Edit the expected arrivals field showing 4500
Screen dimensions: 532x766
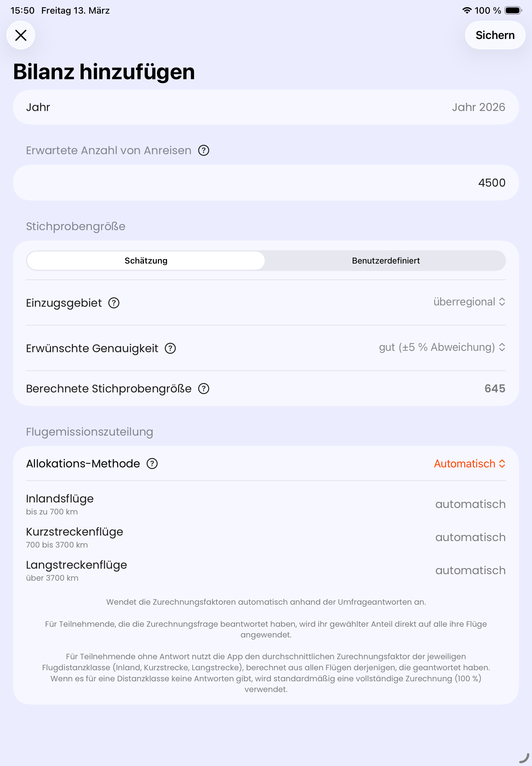pyautogui.click(x=266, y=183)
